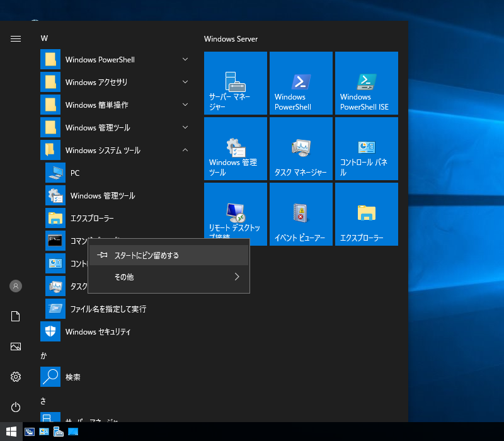The image size is (504, 441).
Task: Click the Windows Start button on the taskbar
Action: 11,432
